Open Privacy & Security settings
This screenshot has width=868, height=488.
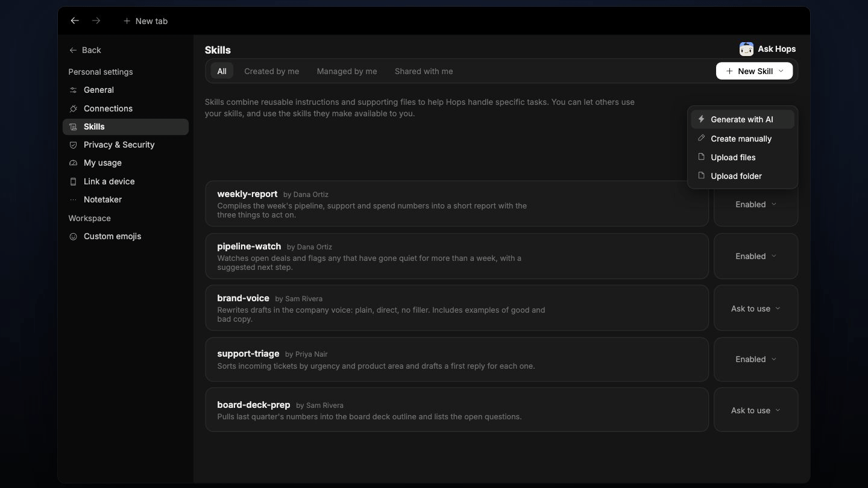coord(125,145)
